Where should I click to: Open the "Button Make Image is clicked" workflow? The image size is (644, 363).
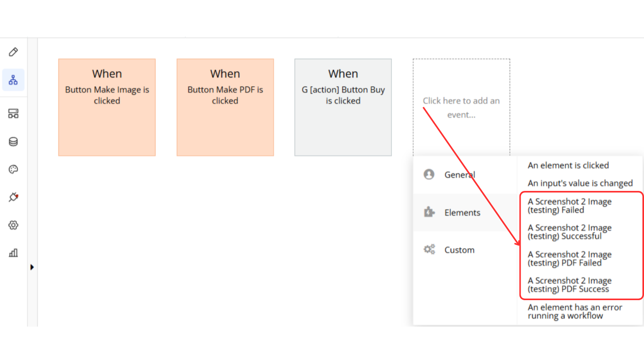click(107, 107)
